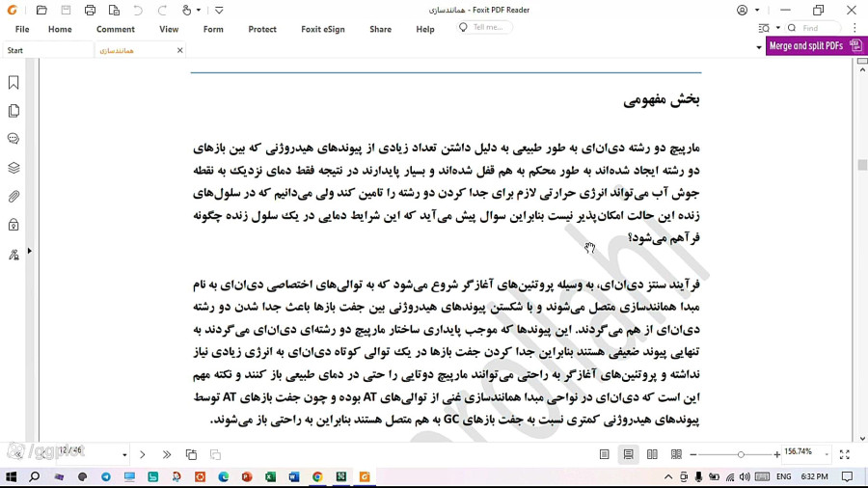868x488 pixels.
Task: Click the previous view icon
Action: 192,455
